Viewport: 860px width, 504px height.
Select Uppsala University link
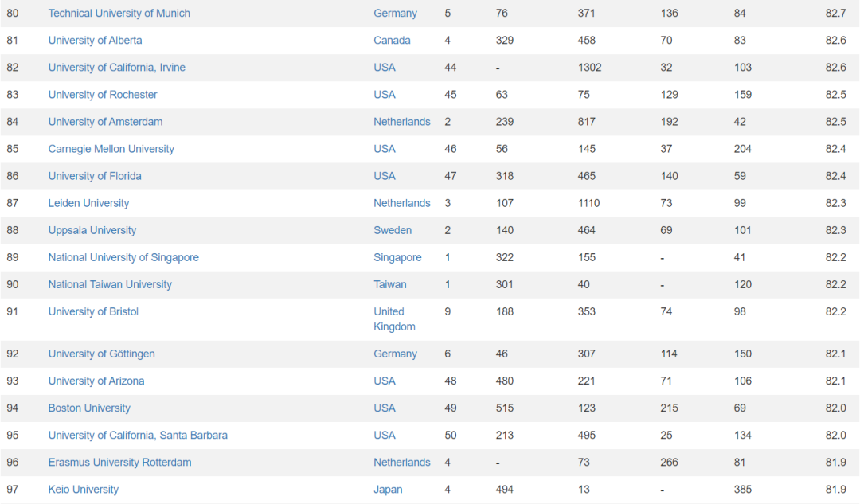(x=92, y=230)
